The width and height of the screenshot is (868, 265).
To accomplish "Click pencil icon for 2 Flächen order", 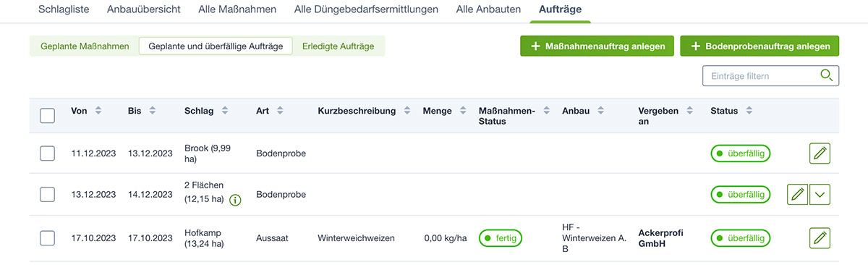I will [x=797, y=195].
